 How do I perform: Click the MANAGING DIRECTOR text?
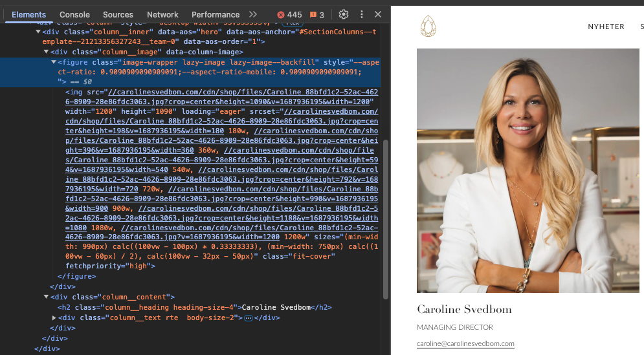(455, 327)
